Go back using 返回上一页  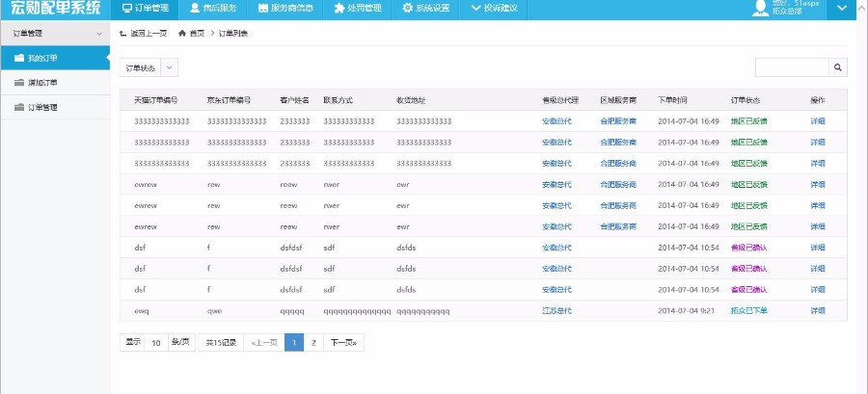coord(144,33)
